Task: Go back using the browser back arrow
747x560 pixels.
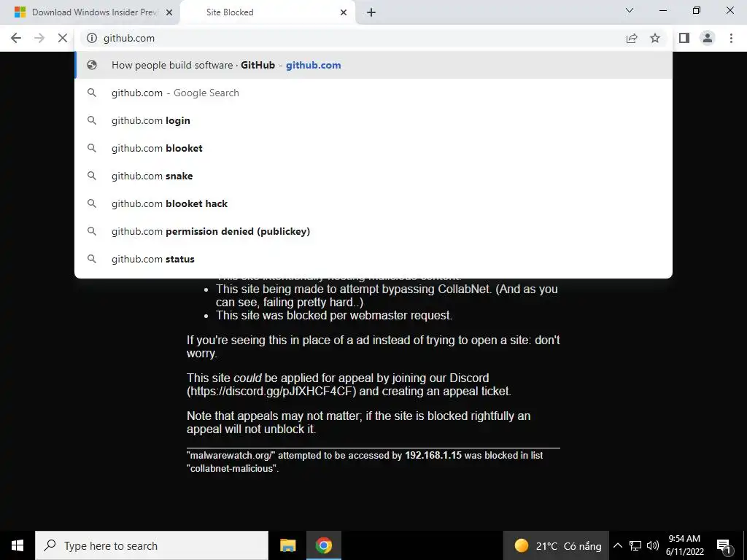Action: pos(16,38)
